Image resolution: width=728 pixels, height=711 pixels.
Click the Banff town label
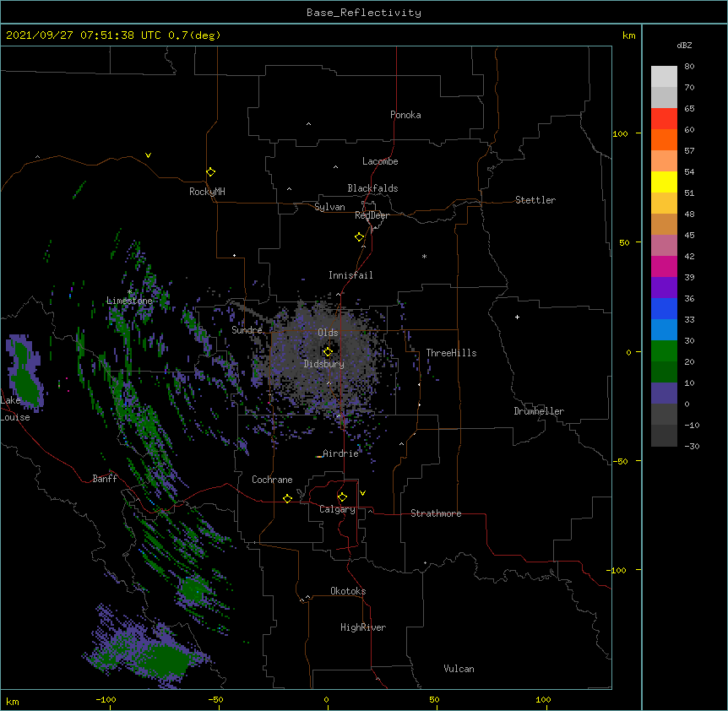click(105, 479)
